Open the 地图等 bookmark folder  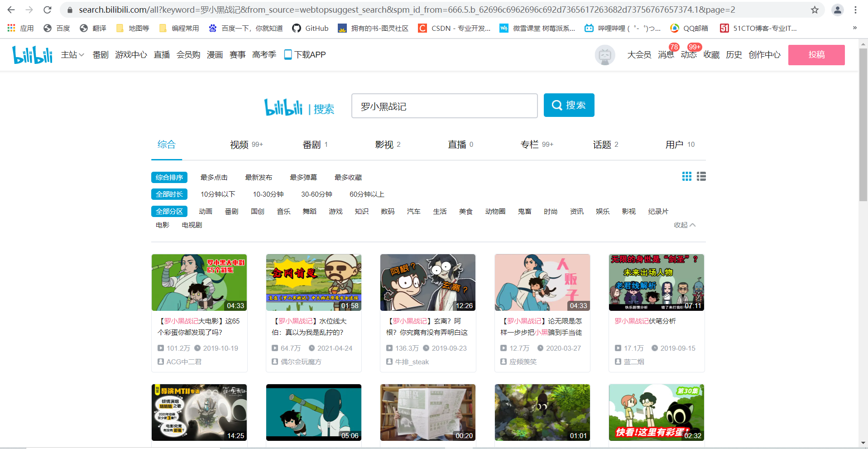[x=133, y=28]
